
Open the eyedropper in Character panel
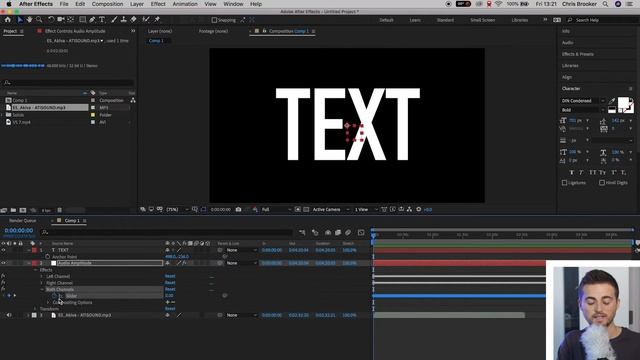(612, 101)
